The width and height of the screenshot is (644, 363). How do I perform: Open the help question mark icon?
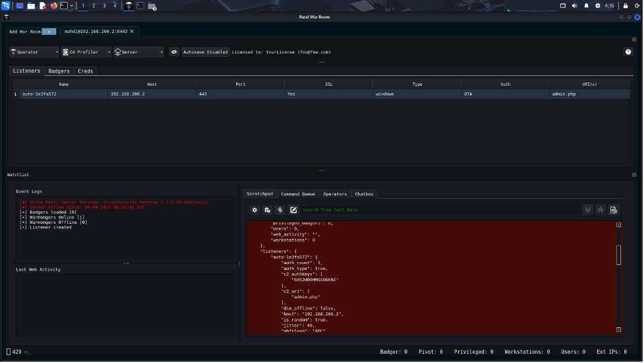pyautogui.click(x=628, y=51)
